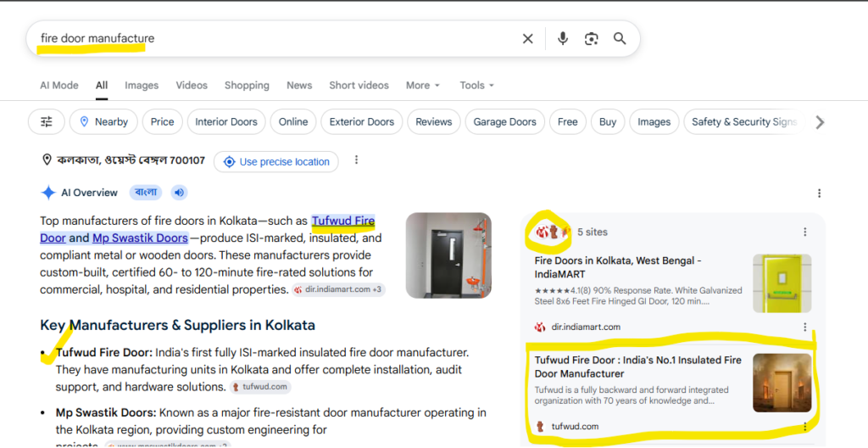Select the Free filter chip
This screenshot has height=448, width=868.
click(567, 122)
